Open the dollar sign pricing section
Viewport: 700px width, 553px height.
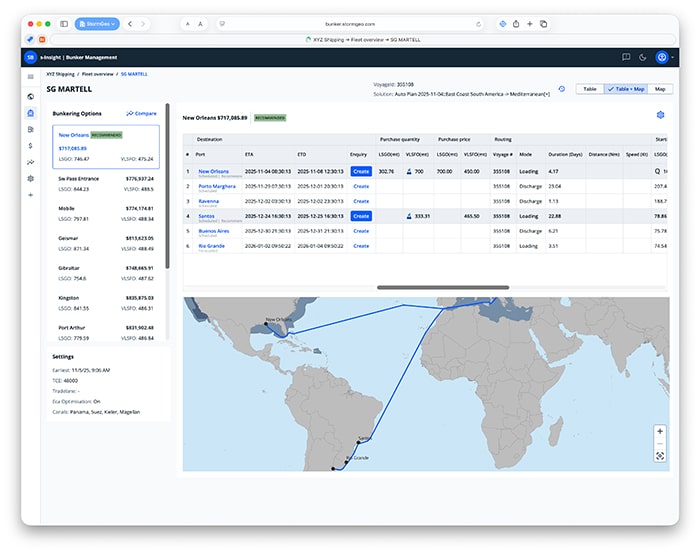point(30,145)
